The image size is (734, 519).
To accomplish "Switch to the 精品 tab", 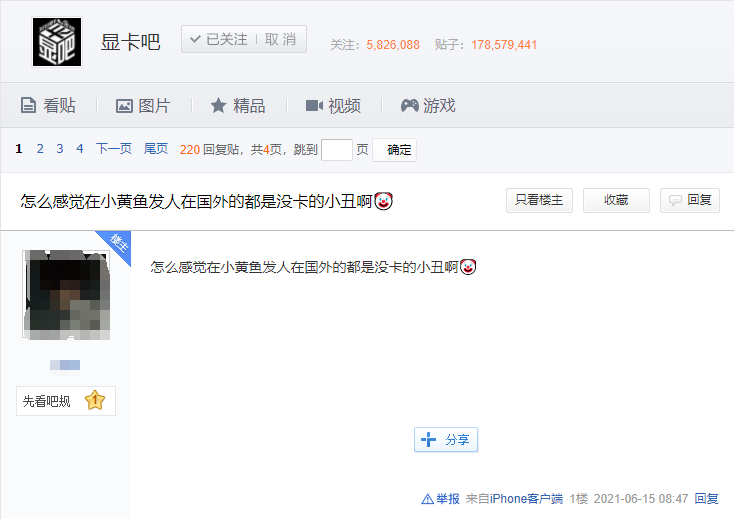I will [x=238, y=105].
